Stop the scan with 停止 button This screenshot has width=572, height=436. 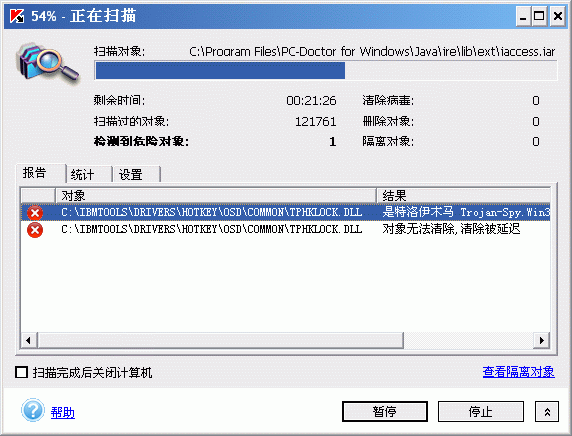(480, 412)
